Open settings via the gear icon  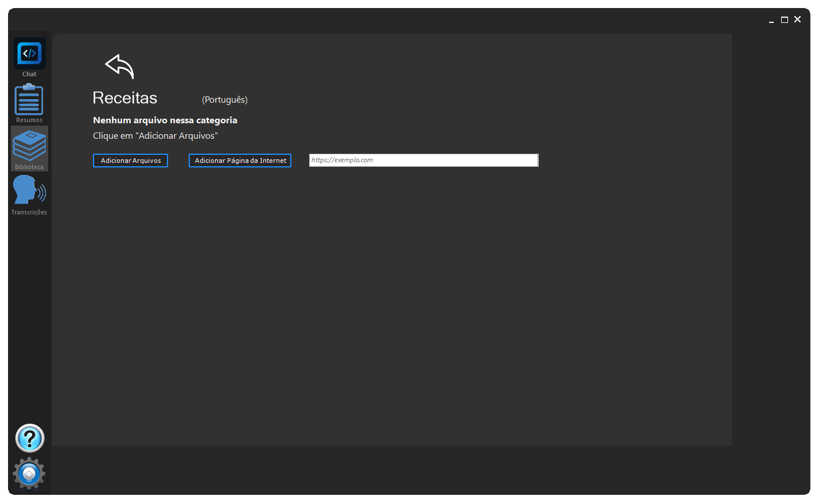(x=29, y=474)
